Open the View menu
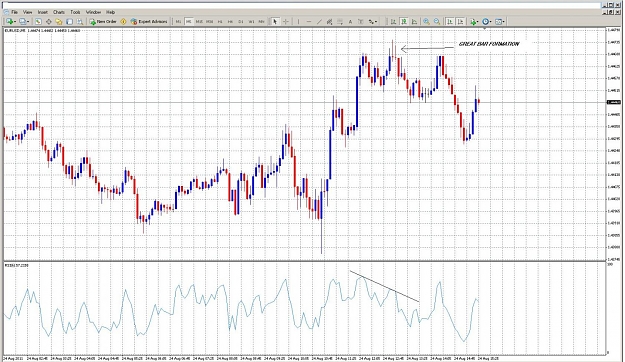Screen dimensions: 625x362 (28, 12)
